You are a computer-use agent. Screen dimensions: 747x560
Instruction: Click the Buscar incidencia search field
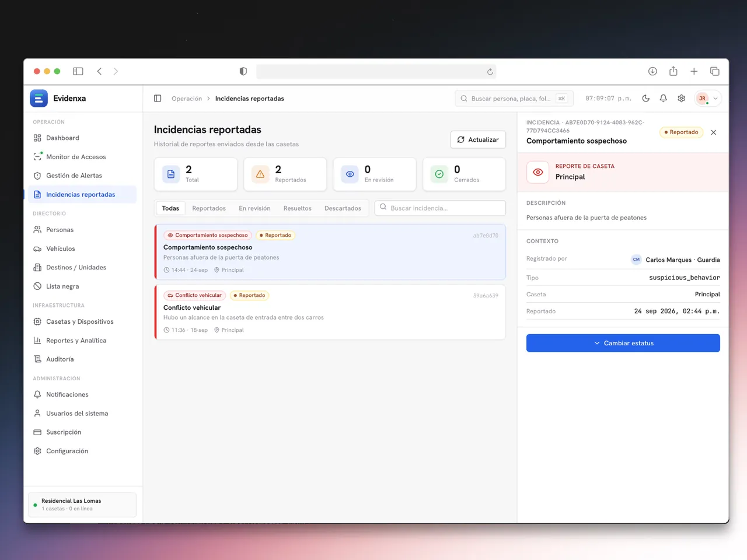point(440,208)
